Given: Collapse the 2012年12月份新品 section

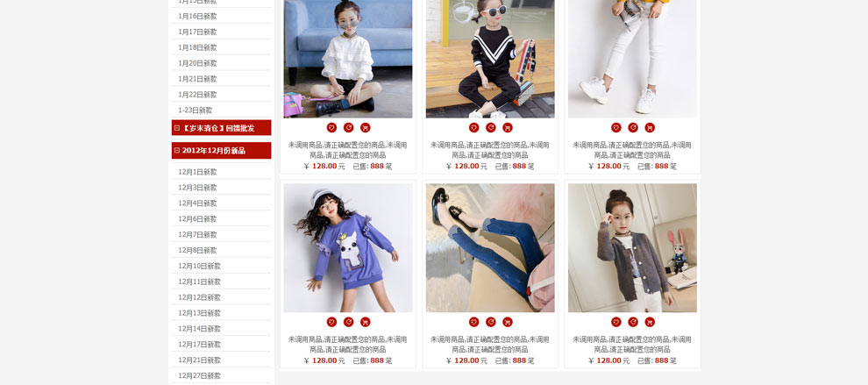Looking at the screenshot, I should [x=177, y=150].
